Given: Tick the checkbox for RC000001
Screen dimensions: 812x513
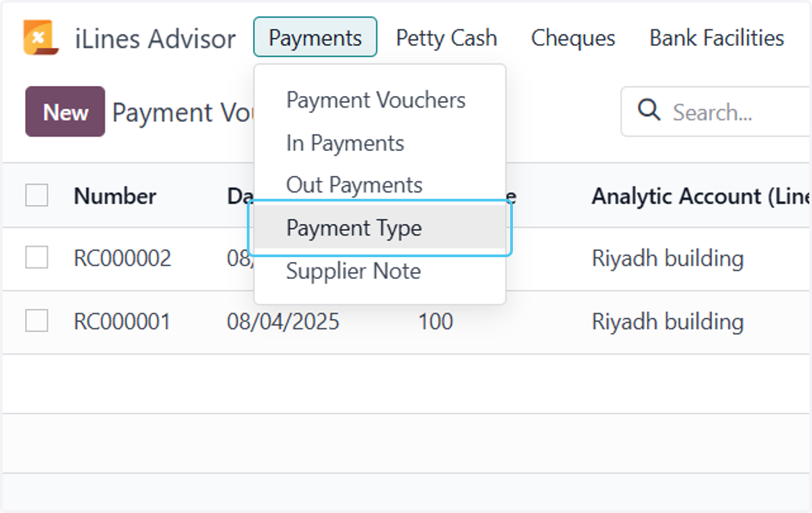Looking at the screenshot, I should (x=37, y=321).
